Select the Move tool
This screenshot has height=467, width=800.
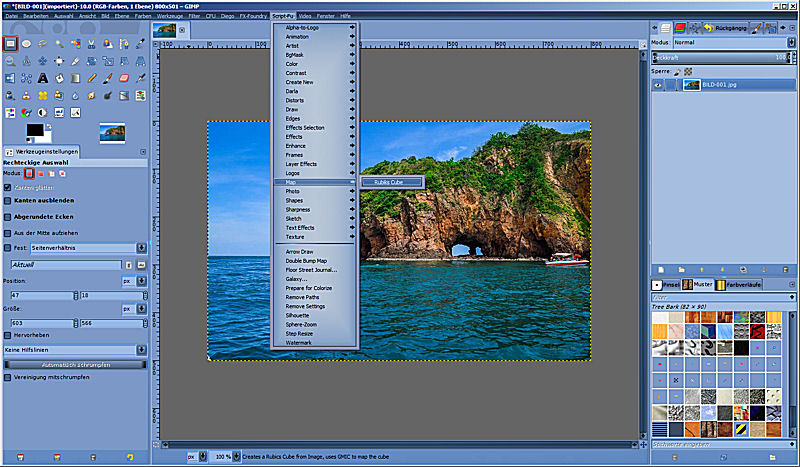tap(43, 61)
